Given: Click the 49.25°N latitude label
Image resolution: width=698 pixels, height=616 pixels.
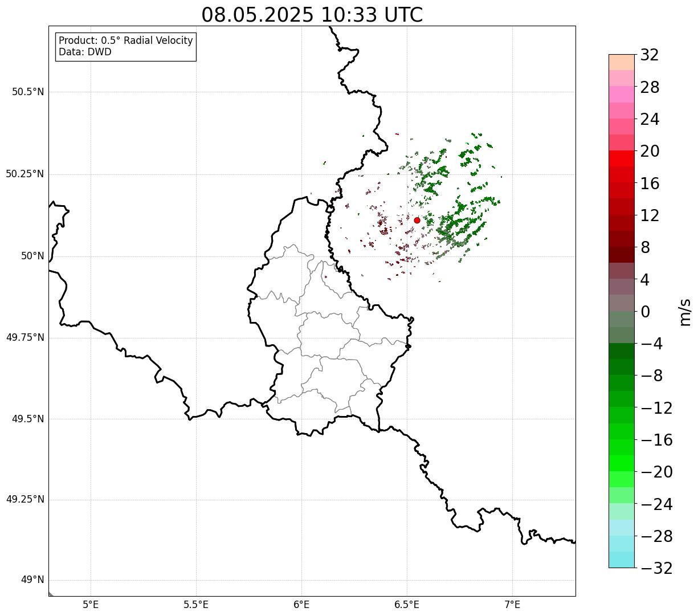Looking at the screenshot, I should (x=25, y=499).
